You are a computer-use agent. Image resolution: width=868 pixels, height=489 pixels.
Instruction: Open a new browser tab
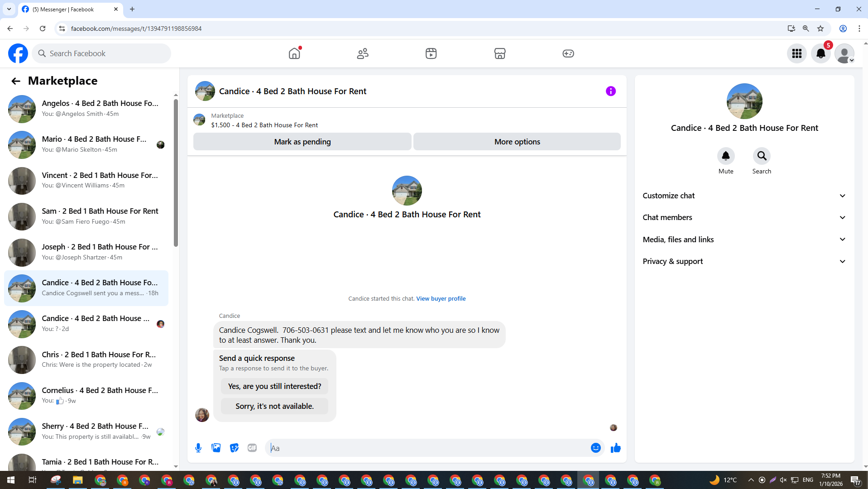tap(132, 9)
